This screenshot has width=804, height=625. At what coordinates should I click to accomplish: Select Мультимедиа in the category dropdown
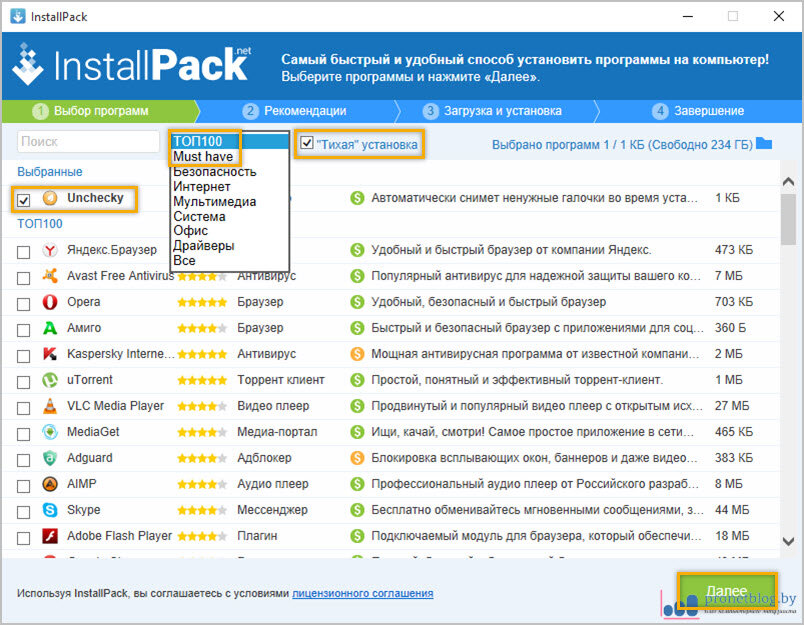click(x=230, y=201)
